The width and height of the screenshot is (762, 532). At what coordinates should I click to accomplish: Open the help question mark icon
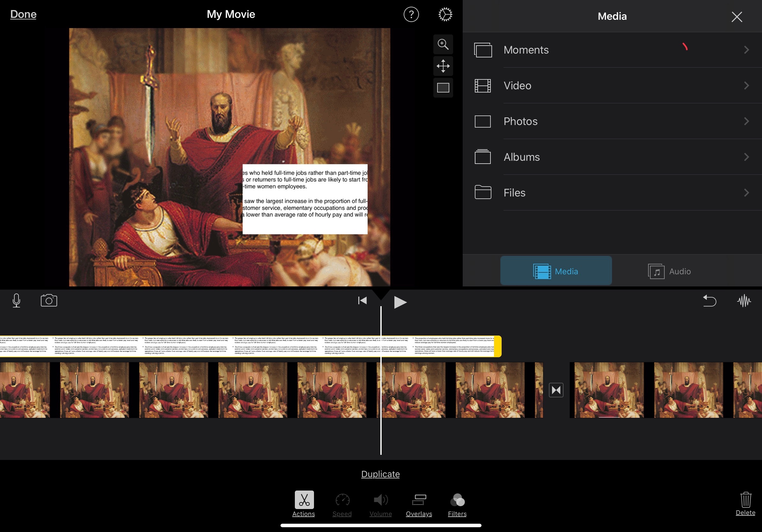411,15
